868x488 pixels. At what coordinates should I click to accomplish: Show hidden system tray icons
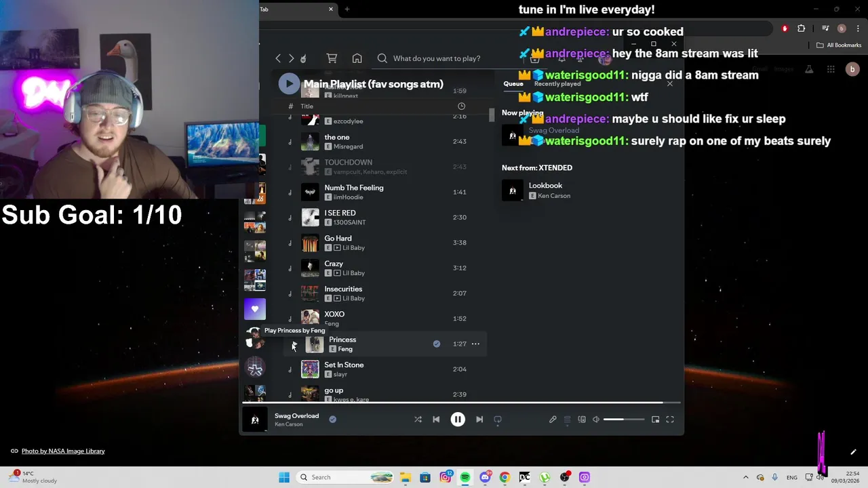745,477
